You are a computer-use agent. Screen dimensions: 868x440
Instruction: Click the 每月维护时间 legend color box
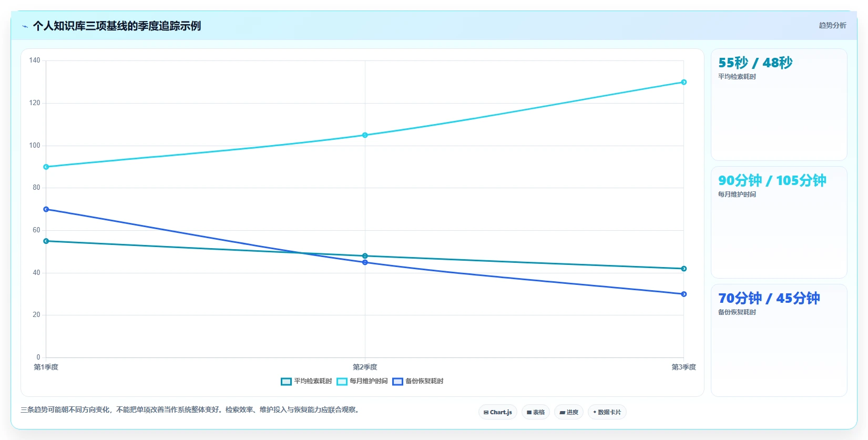[342, 382]
